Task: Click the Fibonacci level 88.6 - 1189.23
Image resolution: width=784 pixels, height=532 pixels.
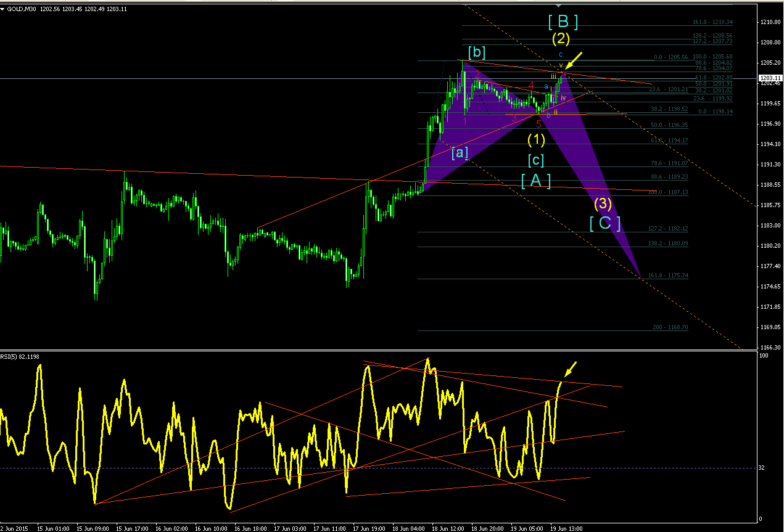Action: point(671,177)
